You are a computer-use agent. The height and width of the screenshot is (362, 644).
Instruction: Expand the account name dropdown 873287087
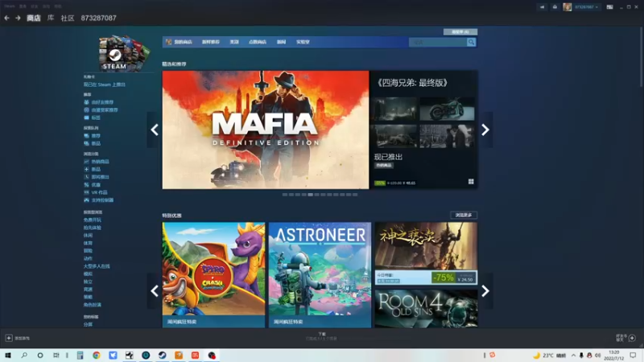586,7
